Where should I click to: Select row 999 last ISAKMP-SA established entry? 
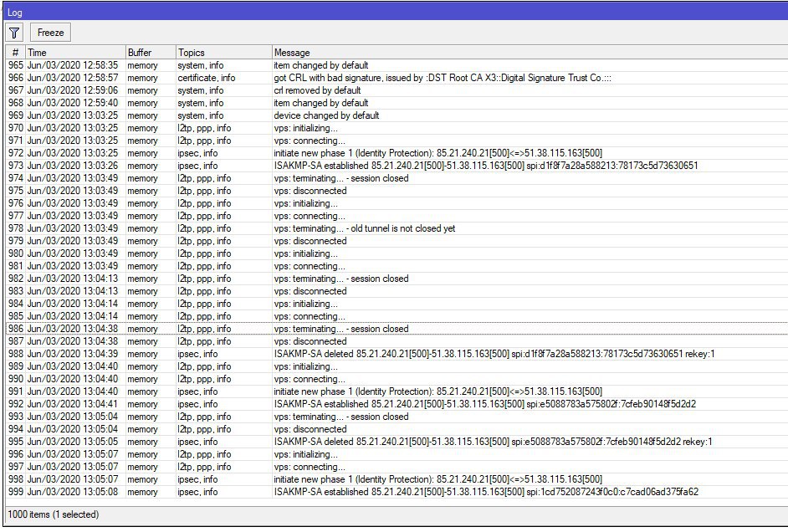(x=397, y=492)
